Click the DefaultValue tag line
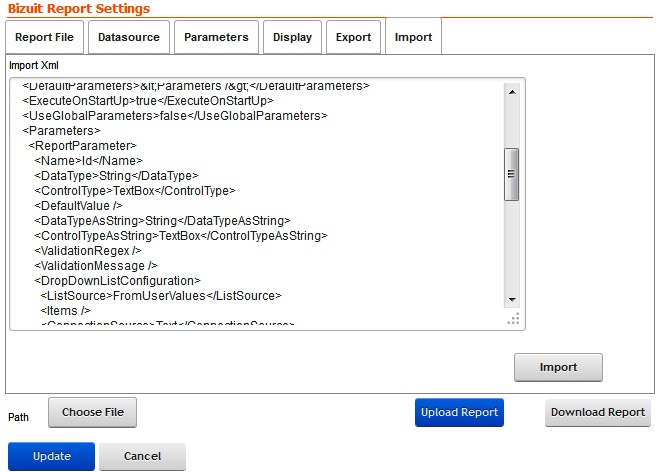The height and width of the screenshot is (472, 659). point(79,206)
